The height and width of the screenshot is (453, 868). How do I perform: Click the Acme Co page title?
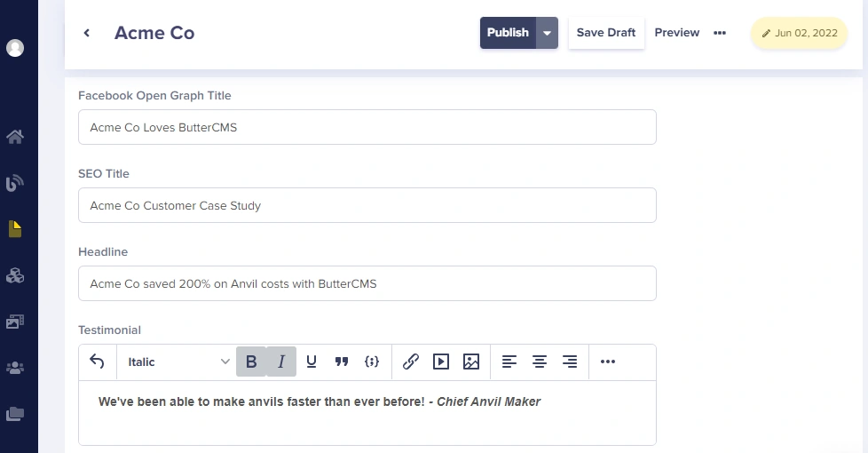154,33
